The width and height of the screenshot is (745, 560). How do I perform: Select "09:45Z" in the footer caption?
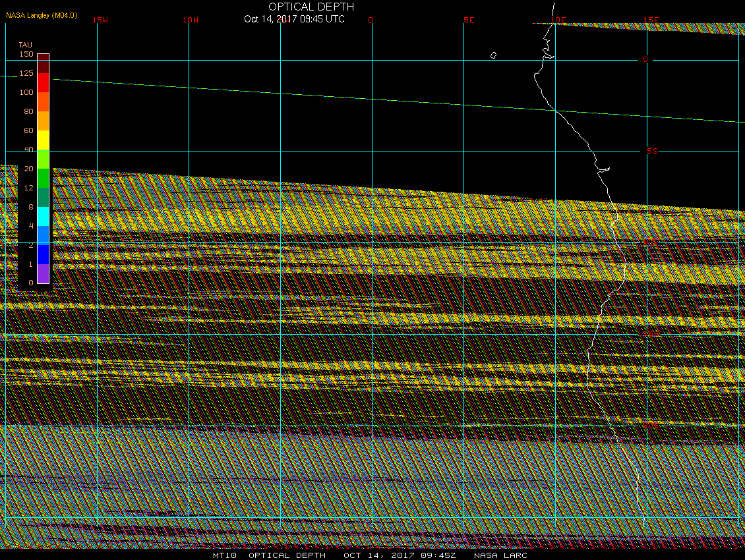438,555
